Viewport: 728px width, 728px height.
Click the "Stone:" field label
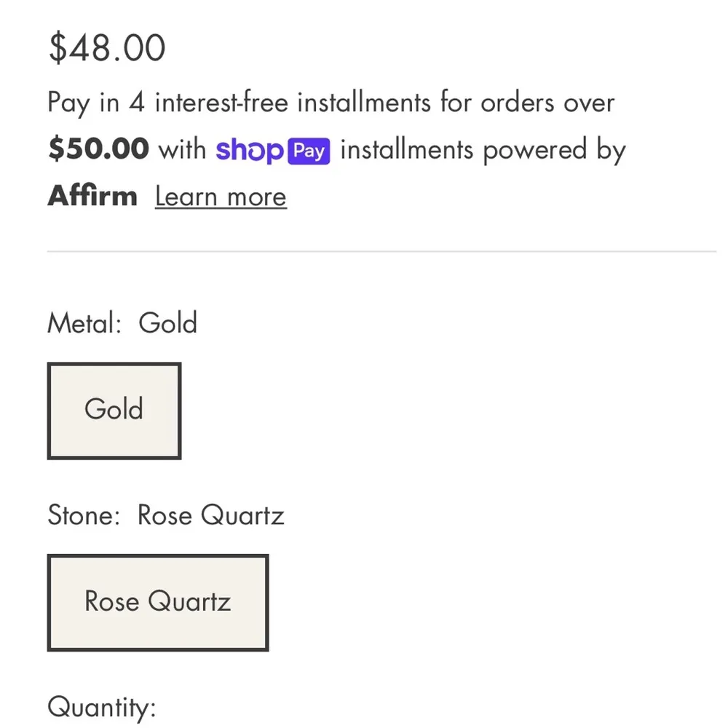pos(84,515)
